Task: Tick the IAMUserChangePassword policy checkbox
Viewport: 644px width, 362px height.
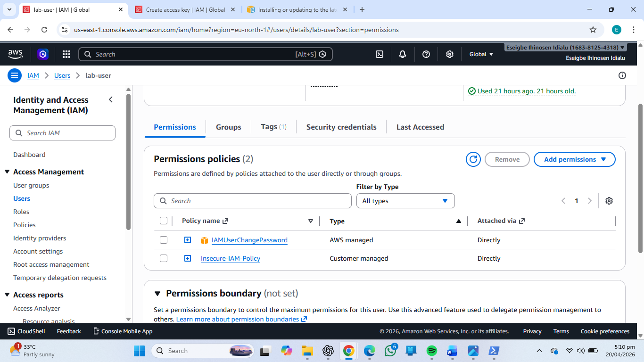Action: tap(164, 240)
